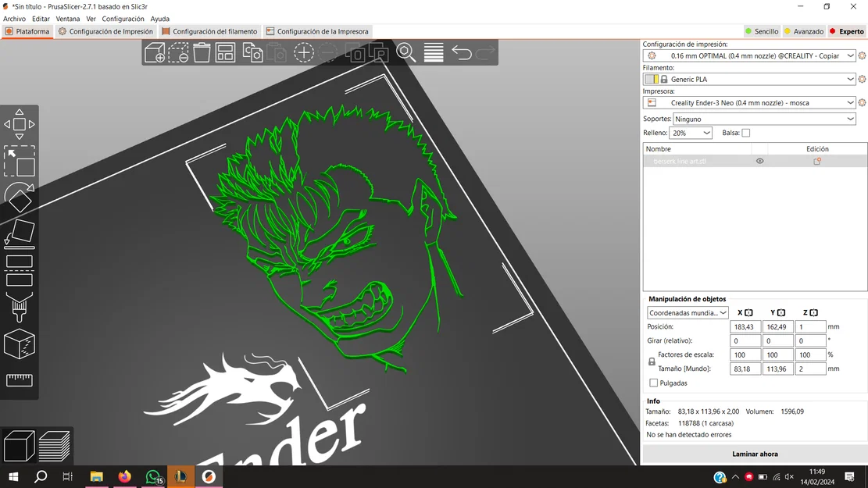This screenshot has width=868, height=488.
Task: Open the Ventana menu
Action: coord(67,19)
